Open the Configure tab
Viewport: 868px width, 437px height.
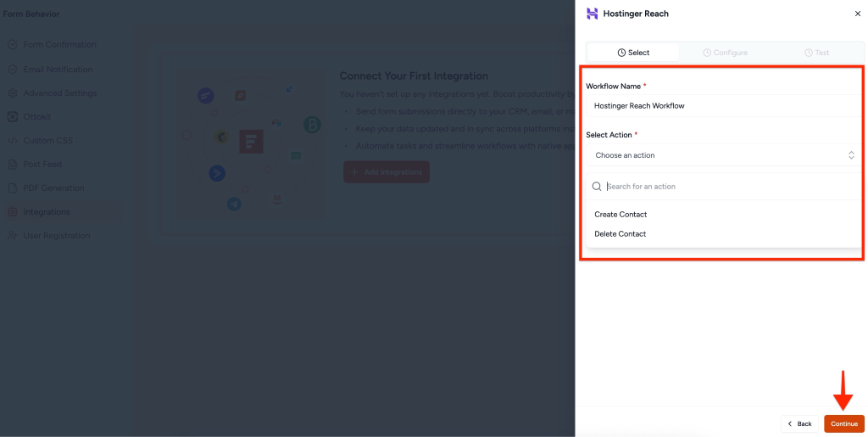coord(725,53)
